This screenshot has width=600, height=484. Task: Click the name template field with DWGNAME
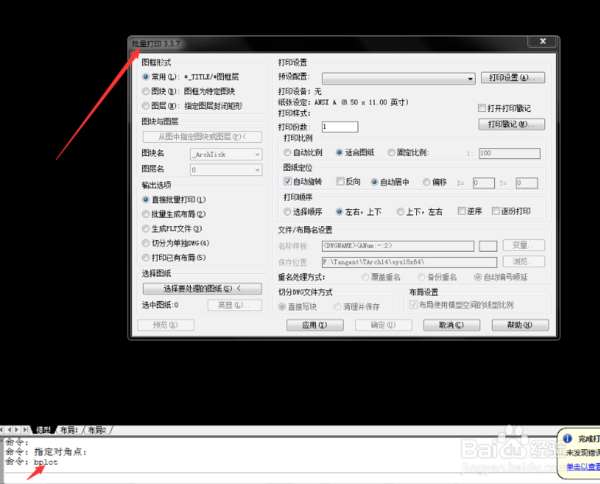398,246
